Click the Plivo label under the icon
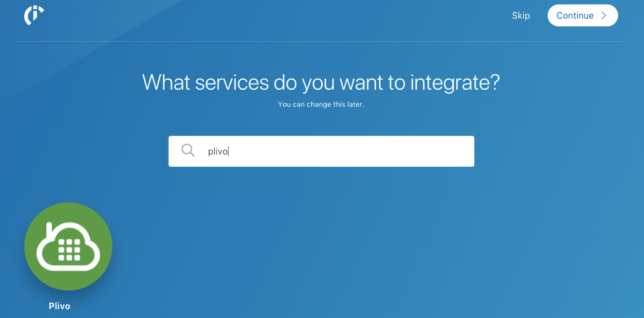 [x=59, y=306]
